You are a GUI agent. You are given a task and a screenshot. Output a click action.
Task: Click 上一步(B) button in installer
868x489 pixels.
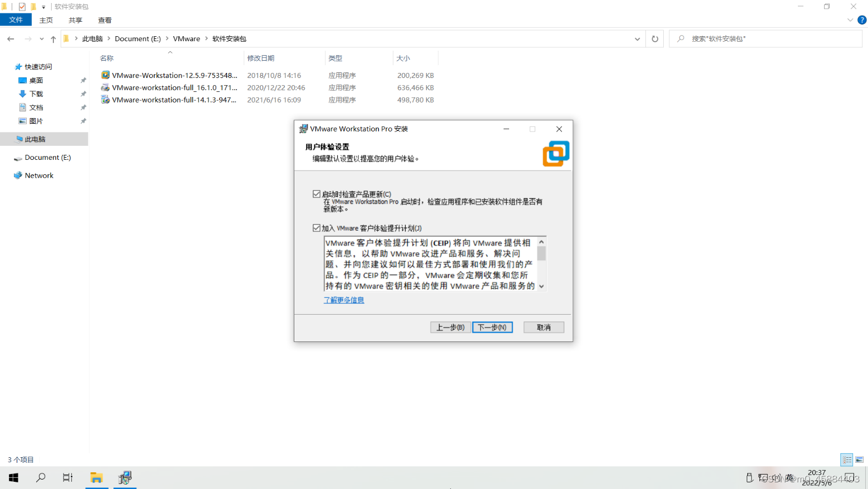click(450, 327)
